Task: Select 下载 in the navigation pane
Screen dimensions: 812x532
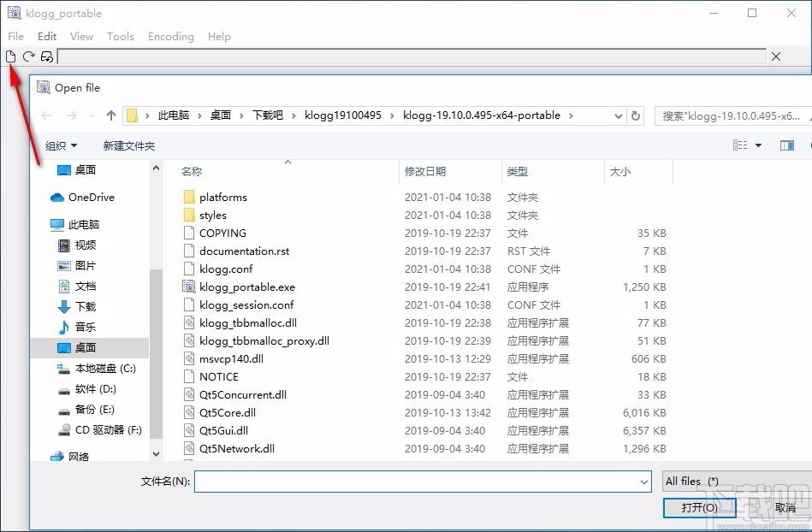Action: (x=77, y=306)
